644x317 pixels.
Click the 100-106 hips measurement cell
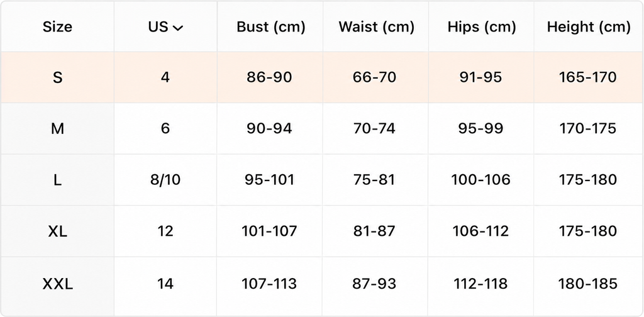pos(480,180)
